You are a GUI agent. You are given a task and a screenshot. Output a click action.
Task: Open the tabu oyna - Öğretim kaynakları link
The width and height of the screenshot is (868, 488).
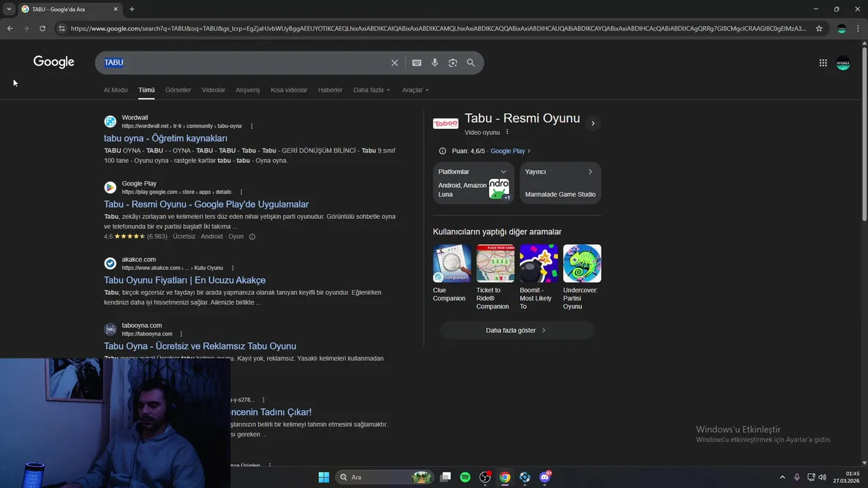[x=165, y=138]
